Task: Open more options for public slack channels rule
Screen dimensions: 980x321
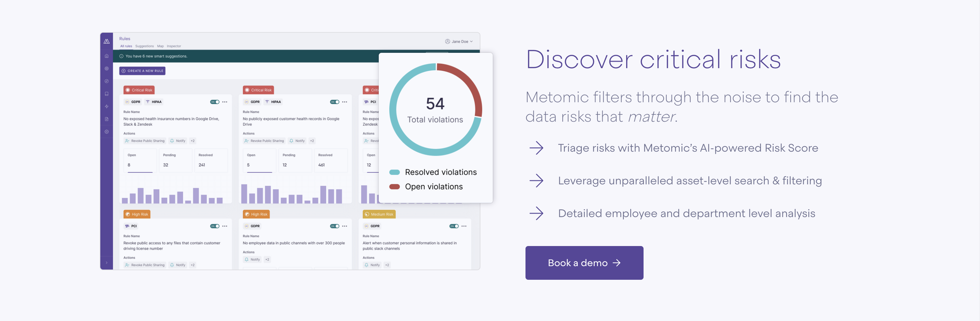Action: [464, 226]
